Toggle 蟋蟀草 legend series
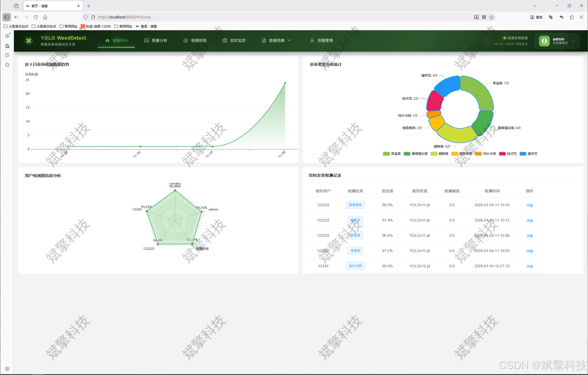The width and height of the screenshot is (588, 375). point(440,154)
